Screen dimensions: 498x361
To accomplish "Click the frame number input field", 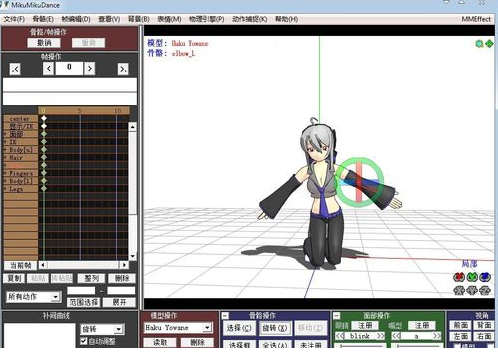I will click(69, 68).
